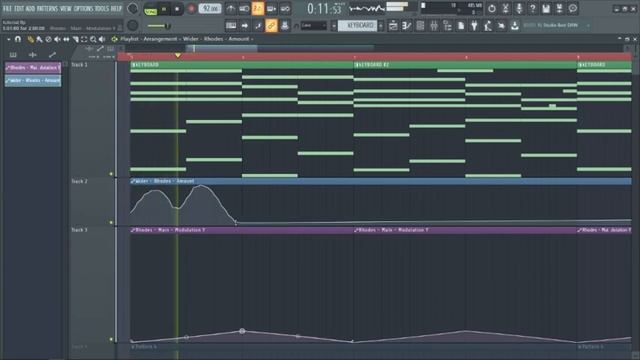Click plus button right of KEYBOARD pattern
The height and width of the screenshot is (360, 640).
pos(381,26)
